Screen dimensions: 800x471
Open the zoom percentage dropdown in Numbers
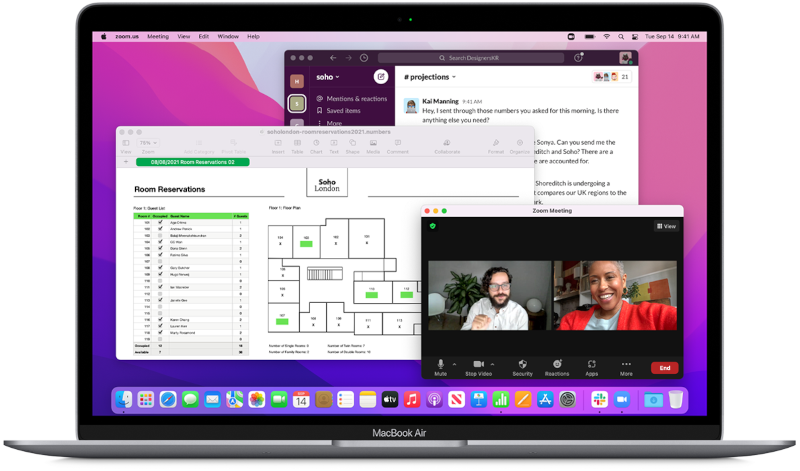pyautogui.click(x=147, y=143)
